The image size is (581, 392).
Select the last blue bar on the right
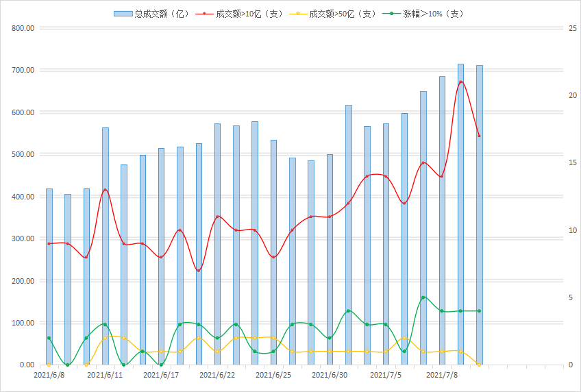pyautogui.click(x=480, y=215)
